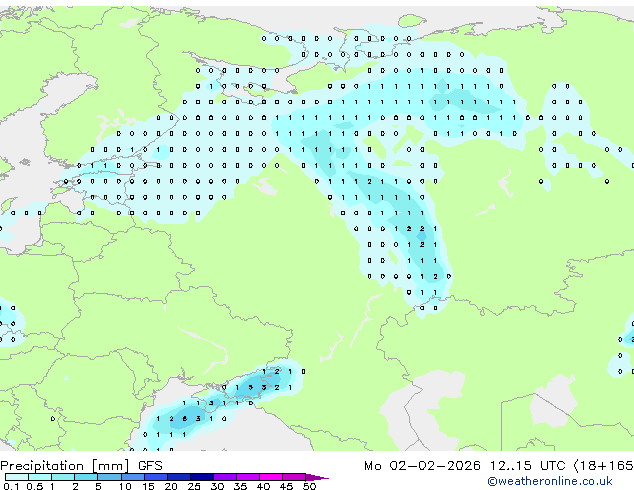
Task: Click the 10–15 mm legend color swatch
Action: 133,477
